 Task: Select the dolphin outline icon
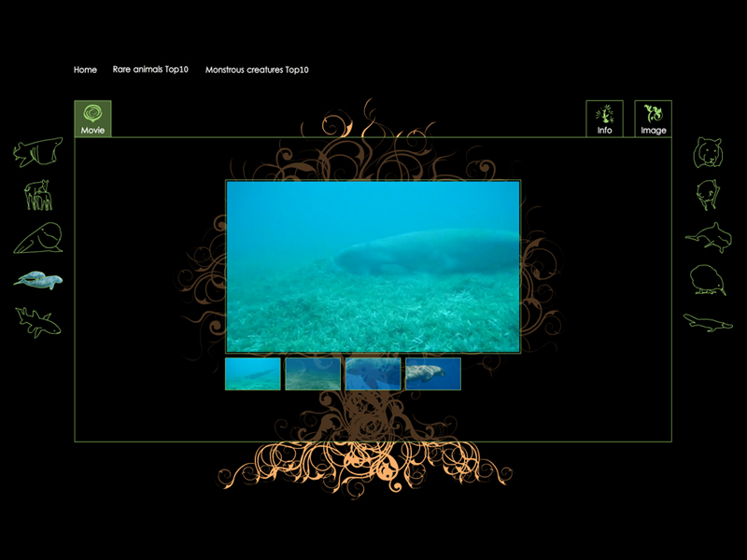(709, 237)
